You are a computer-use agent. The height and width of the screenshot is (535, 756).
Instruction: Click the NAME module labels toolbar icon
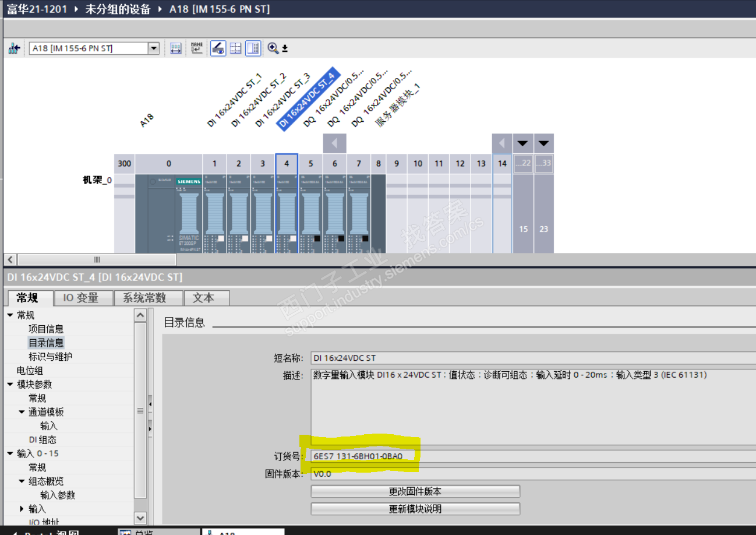[x=197, y=48]
